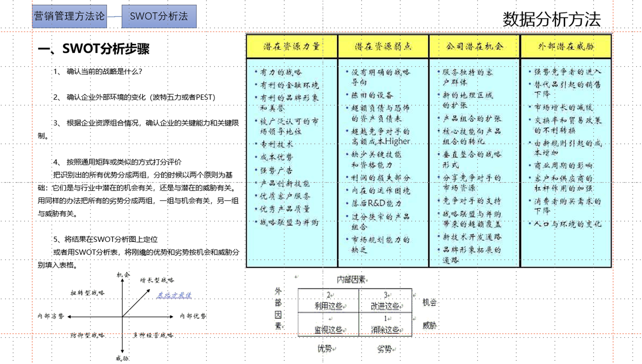Click the 公司潜在机会 yellow header cell
The image size is (642, 364).
(x=474, y=47)
